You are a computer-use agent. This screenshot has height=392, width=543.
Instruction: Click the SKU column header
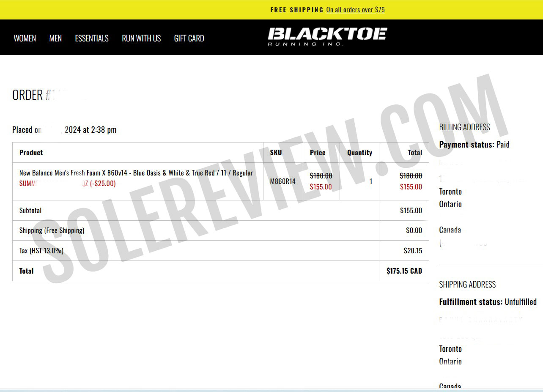coord(276,153)
